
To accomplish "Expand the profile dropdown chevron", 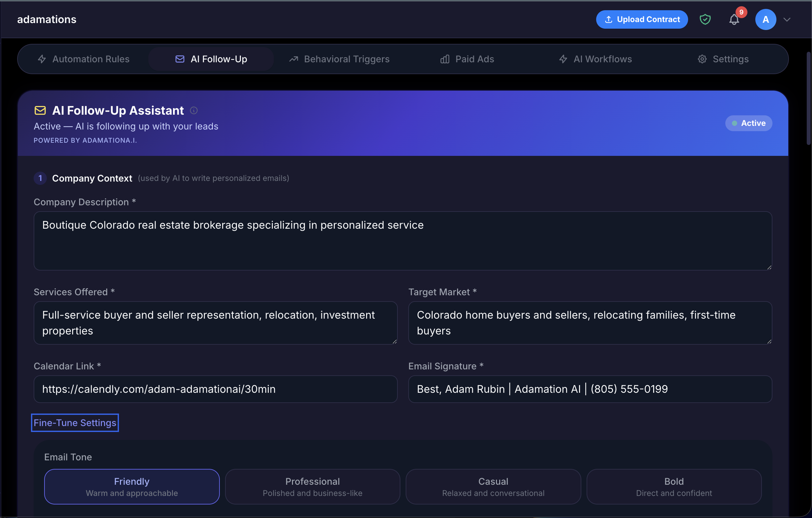I will 787,19.
